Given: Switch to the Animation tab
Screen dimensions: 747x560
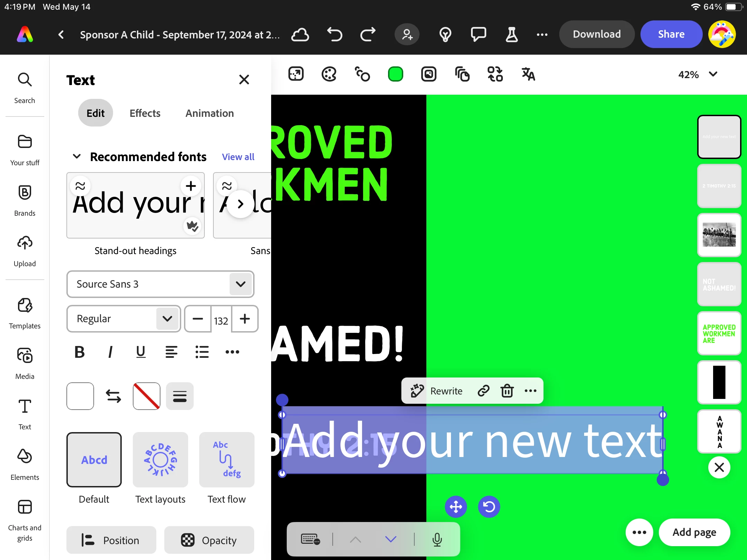Looking at the screenshot, I should pos(210,113).
